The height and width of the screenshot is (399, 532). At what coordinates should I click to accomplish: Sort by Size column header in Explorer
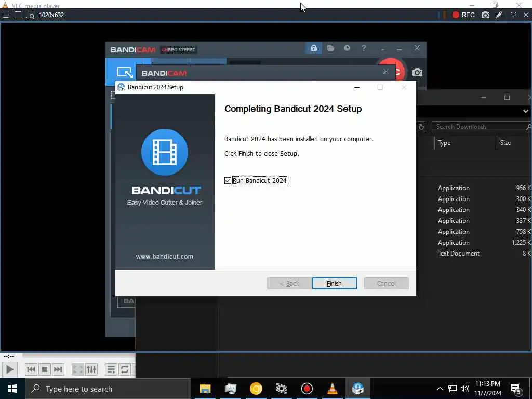[x=514, y=143]
